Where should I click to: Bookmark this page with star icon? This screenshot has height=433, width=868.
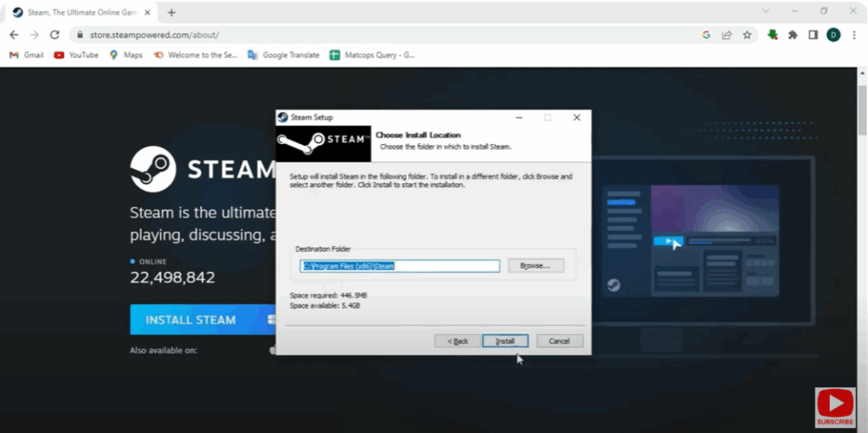(x=747, y=35)
